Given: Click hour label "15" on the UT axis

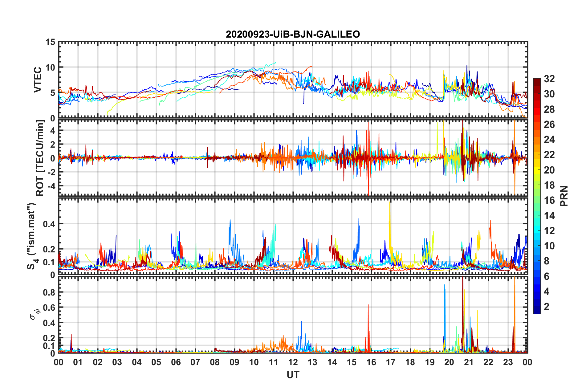Looking at the screenshot, I should 352,362.
